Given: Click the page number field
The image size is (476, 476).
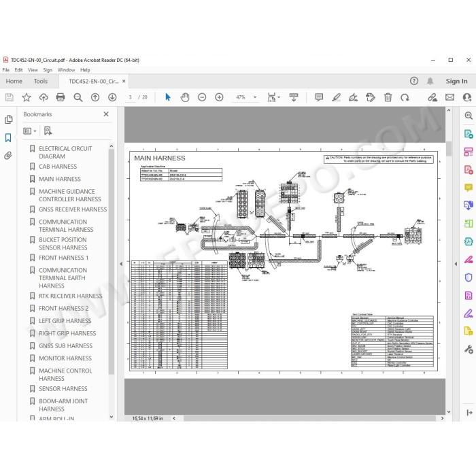Looking at the screenshot, I should [x=131, y=97].
